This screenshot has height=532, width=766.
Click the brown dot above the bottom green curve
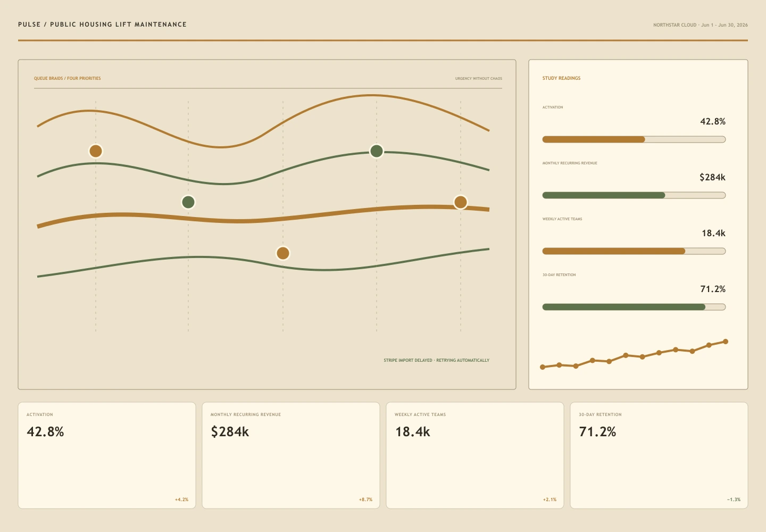pyautogui.click(x=283, y=253)
